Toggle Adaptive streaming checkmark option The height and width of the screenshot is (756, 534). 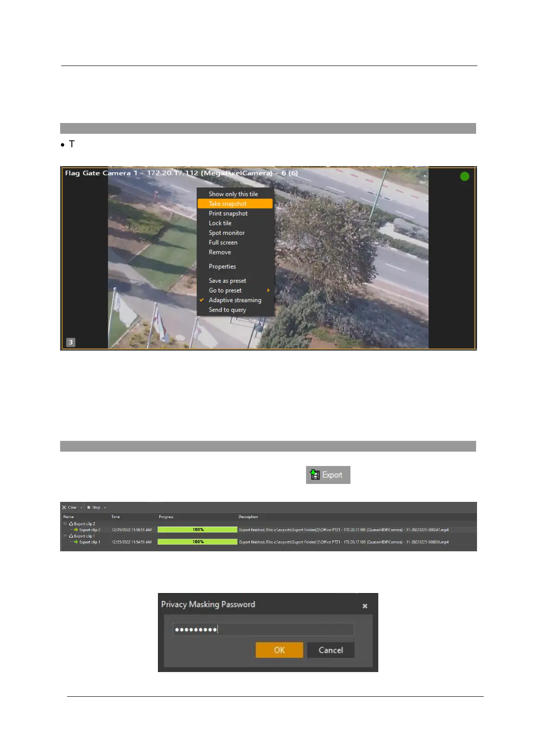pyautogui.click(x=235, y=300)
